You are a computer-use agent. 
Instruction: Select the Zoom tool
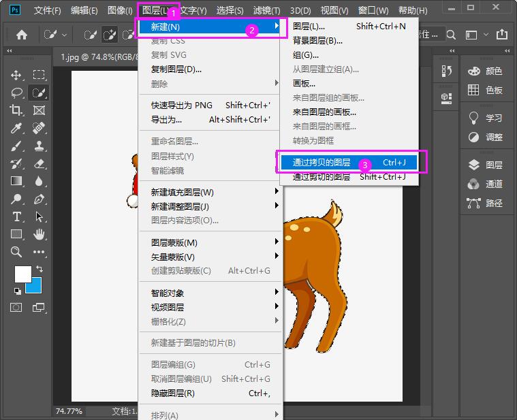16,252
